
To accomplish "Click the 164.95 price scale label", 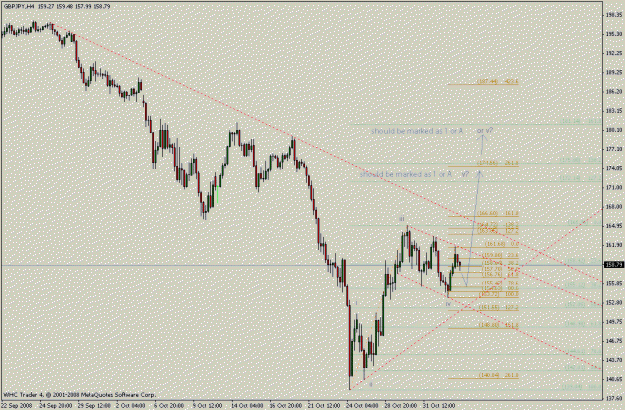I will (x=614, y=226).
